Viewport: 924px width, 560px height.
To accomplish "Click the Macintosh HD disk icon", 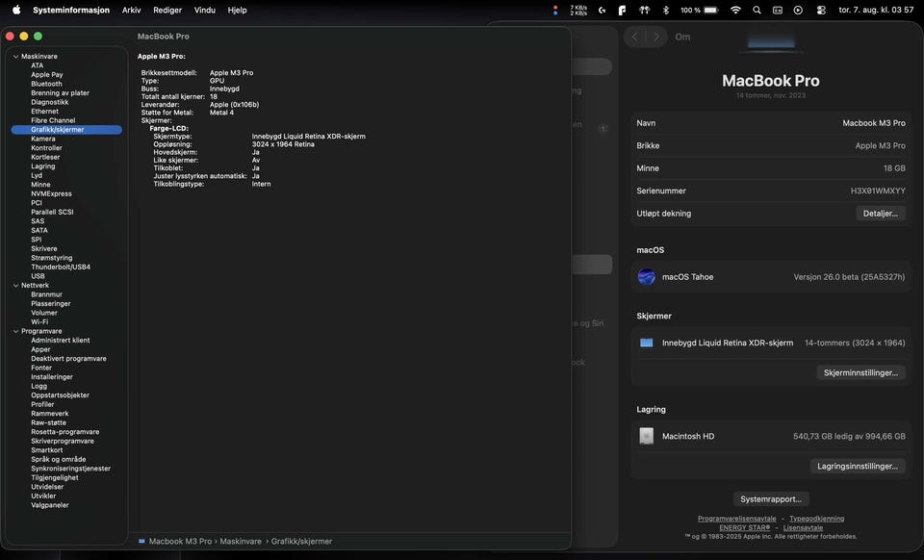I will coord(647,436).
